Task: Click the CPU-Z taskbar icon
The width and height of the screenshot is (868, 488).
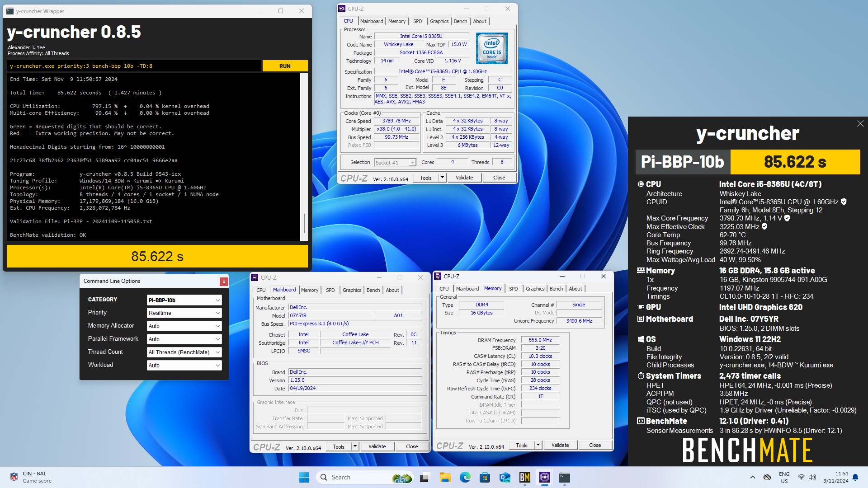Action: pyautogui.click(x=545, y=477)
